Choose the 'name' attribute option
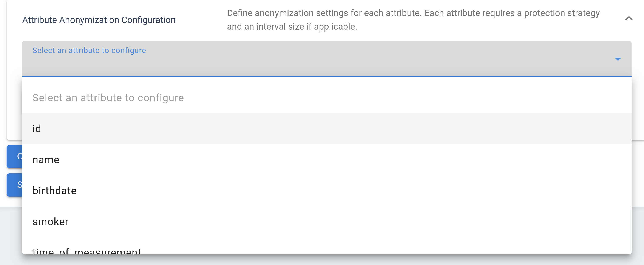Viewport: 644px width, 265px height. [326, 160]
